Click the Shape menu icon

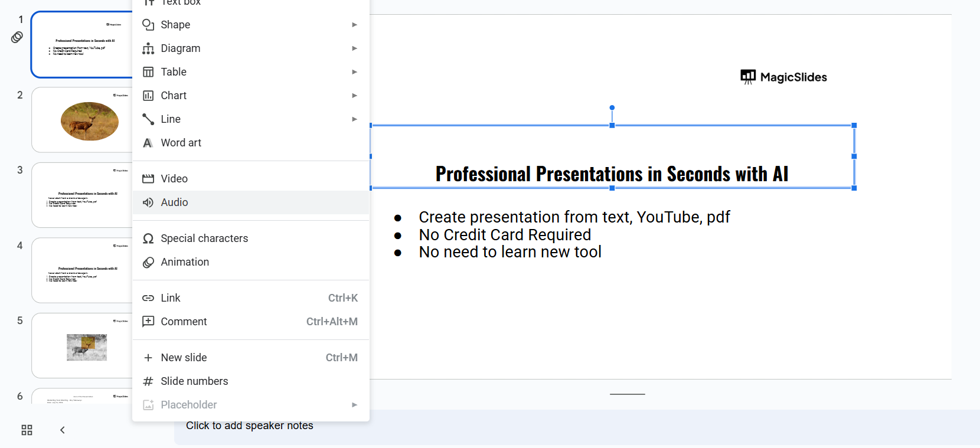click(x=148, y=25)
